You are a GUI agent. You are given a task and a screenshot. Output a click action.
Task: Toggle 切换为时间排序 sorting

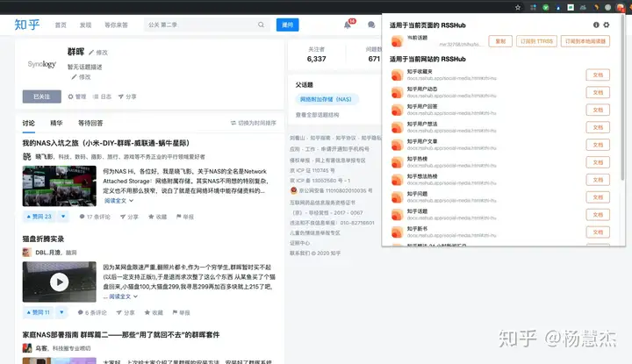[x=254, y=123]
